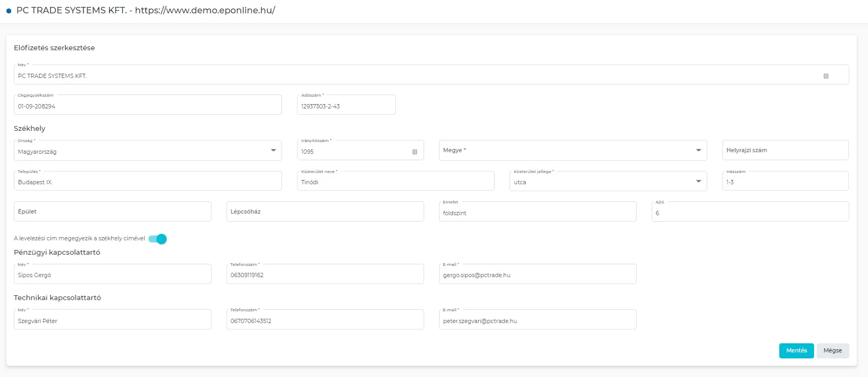Expand the Megye dropdown
This screenshot has width=868, height=377.
tap(573, 151)
